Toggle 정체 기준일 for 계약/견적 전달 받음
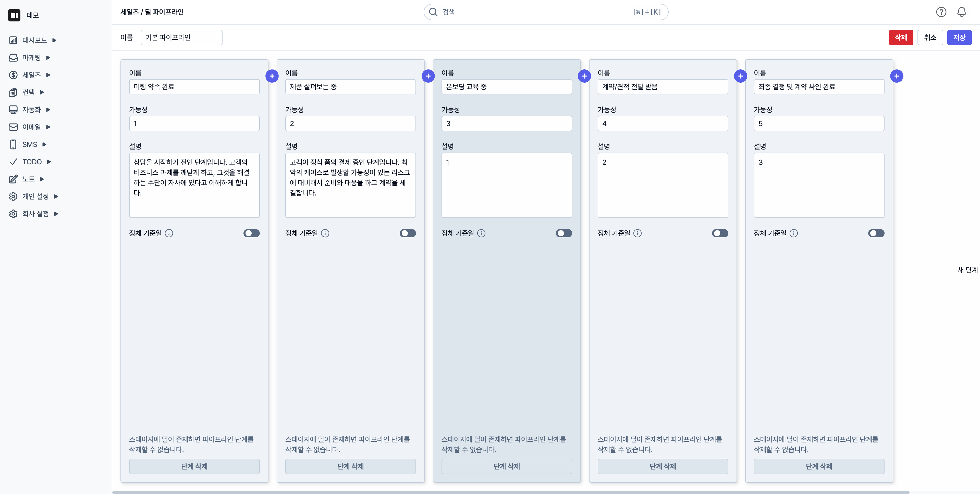The height and width of the screenshot is (494, 980). [x=720, y=233]
